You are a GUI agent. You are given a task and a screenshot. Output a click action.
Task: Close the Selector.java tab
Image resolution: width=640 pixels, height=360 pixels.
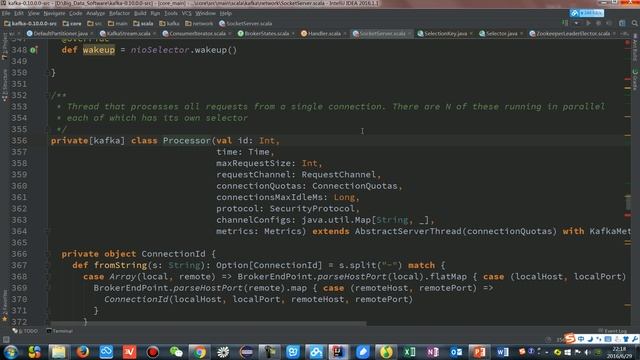[521, 33]
